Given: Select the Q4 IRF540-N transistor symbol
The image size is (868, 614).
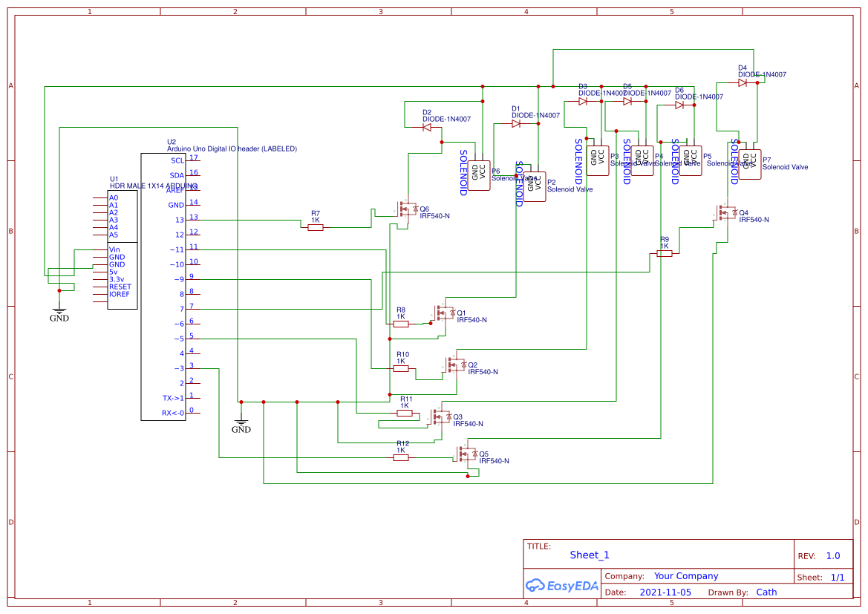Looking at the screenshot, I should tap(726, 214).
